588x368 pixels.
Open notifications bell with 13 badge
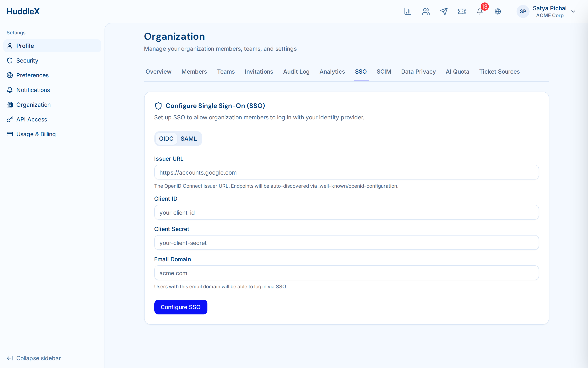[x=480, y=11]
